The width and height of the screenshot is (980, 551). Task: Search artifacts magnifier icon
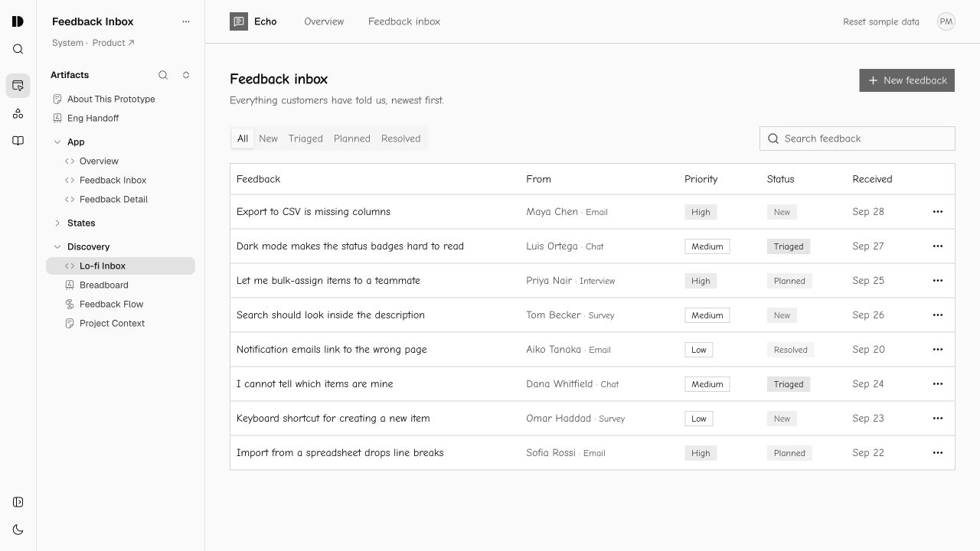[x=163, y=75]
